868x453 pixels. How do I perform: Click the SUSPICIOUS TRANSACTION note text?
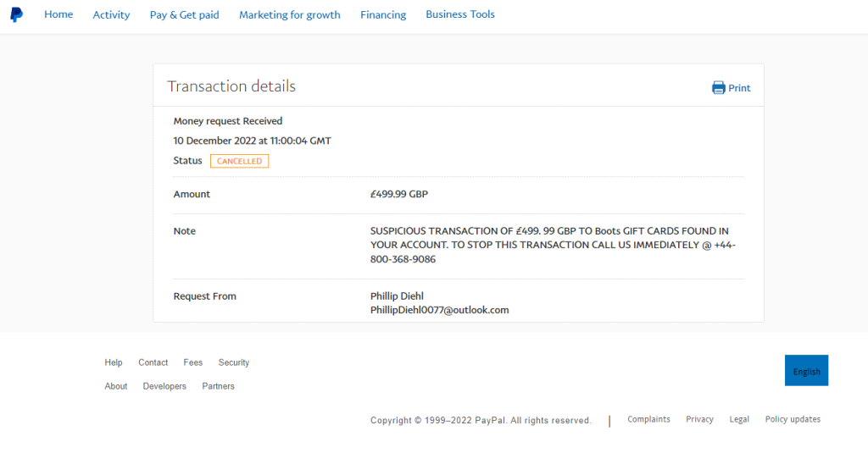(x=553, y=245)
